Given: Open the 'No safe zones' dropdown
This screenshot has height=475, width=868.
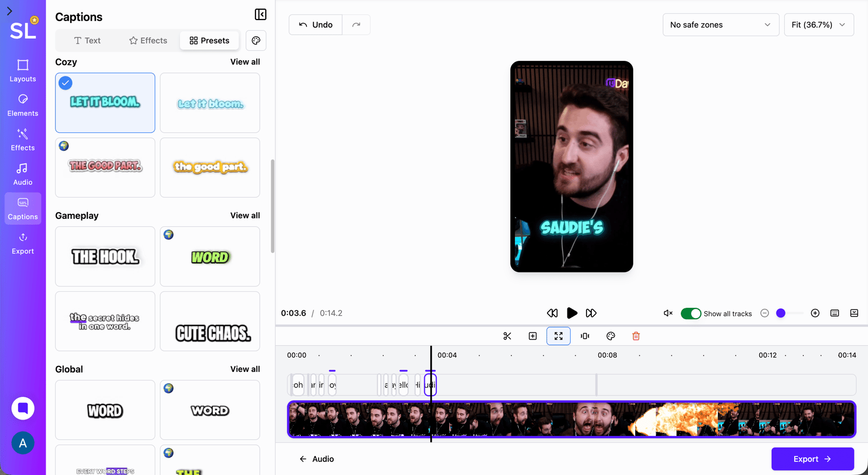Looking at the screenshot, I should 720,25.
